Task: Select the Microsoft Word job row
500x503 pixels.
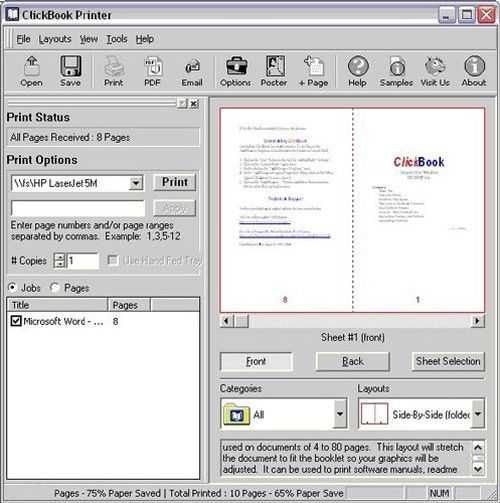Action: click(x=103, y=321)
